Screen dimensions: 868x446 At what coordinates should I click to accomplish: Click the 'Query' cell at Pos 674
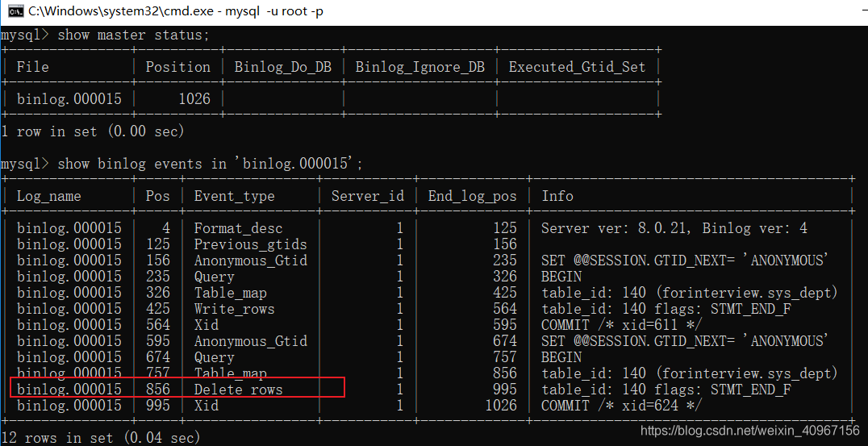[214, 358]
